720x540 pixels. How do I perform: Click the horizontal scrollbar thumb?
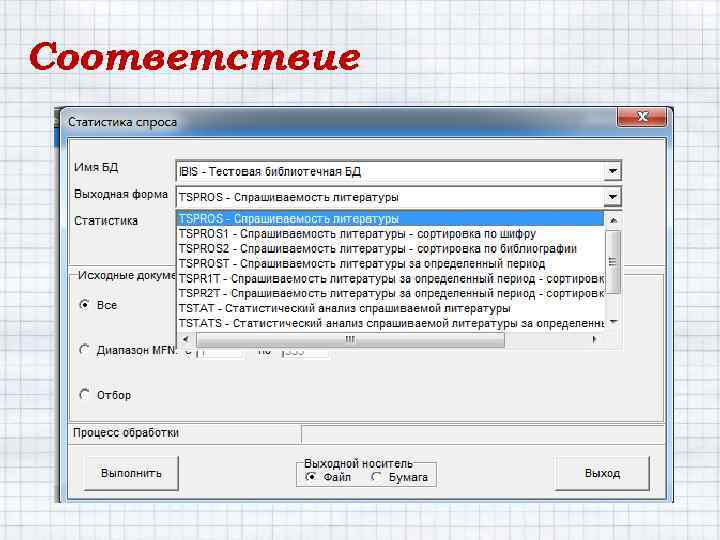click(x=350, y=340)
